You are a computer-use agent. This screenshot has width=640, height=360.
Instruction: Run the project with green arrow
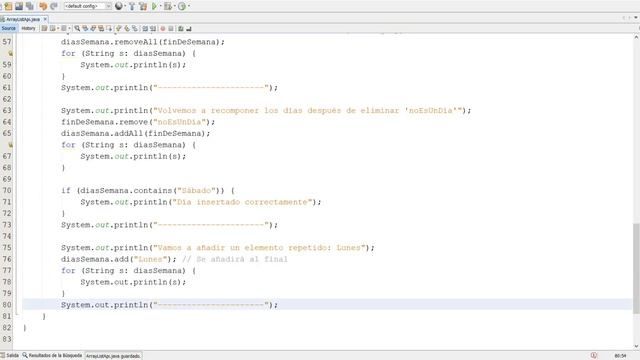click(x=154, y=6)
